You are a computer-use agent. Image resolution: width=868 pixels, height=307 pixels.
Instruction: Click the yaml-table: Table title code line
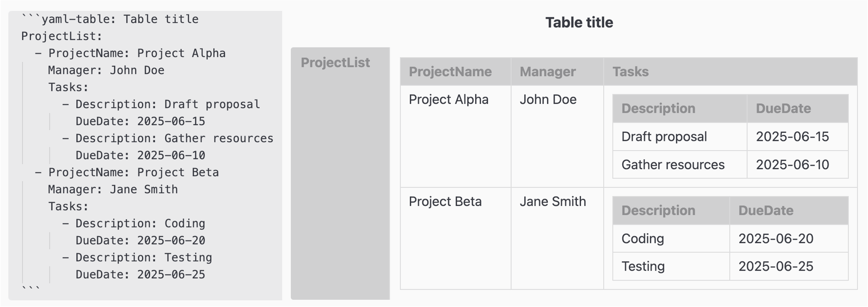[110, 19]
